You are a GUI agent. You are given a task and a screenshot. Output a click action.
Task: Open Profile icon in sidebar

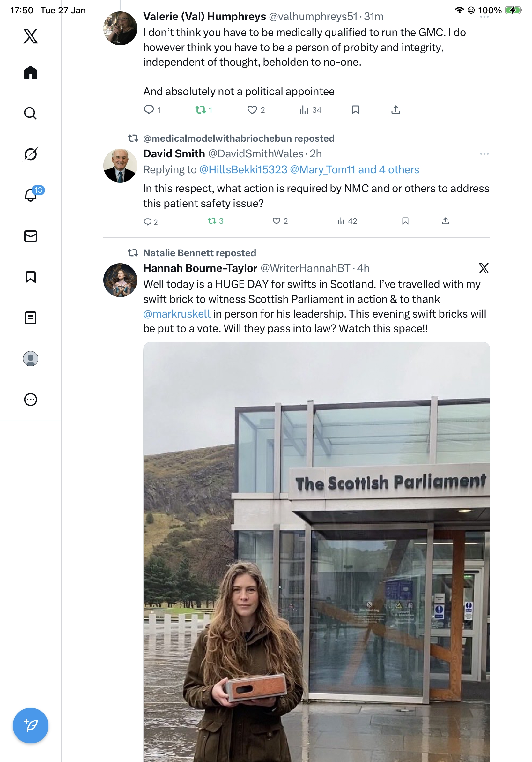[x=31, y=358]
